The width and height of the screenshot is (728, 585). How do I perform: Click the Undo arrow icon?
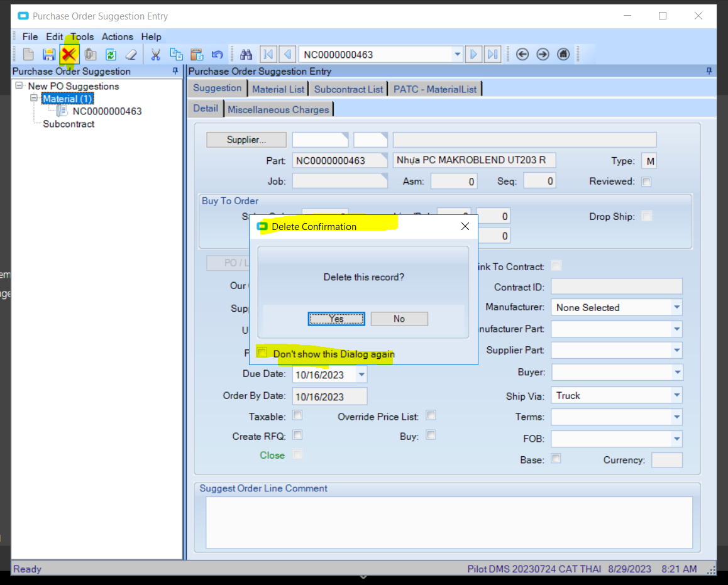click(x=217, y=54)
